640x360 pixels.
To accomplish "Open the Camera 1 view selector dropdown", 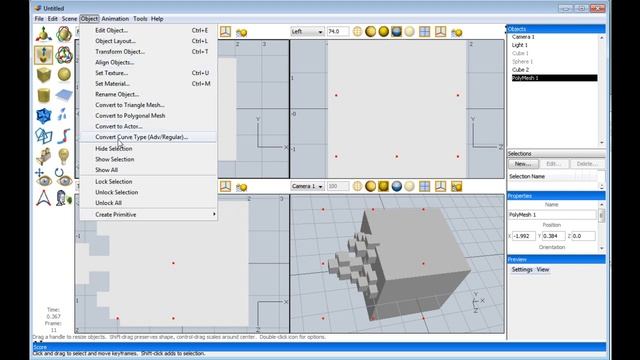I will 307,186.
